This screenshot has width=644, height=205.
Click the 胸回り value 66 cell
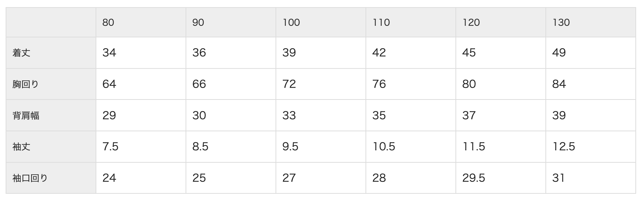[199, 84]
